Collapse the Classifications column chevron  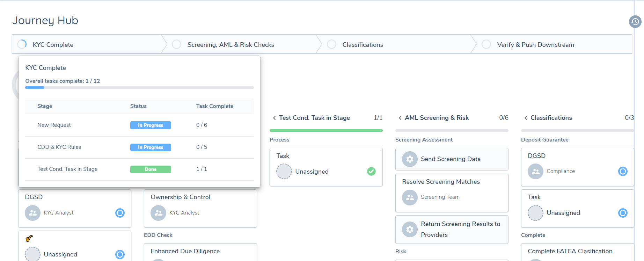click(526, 118)
